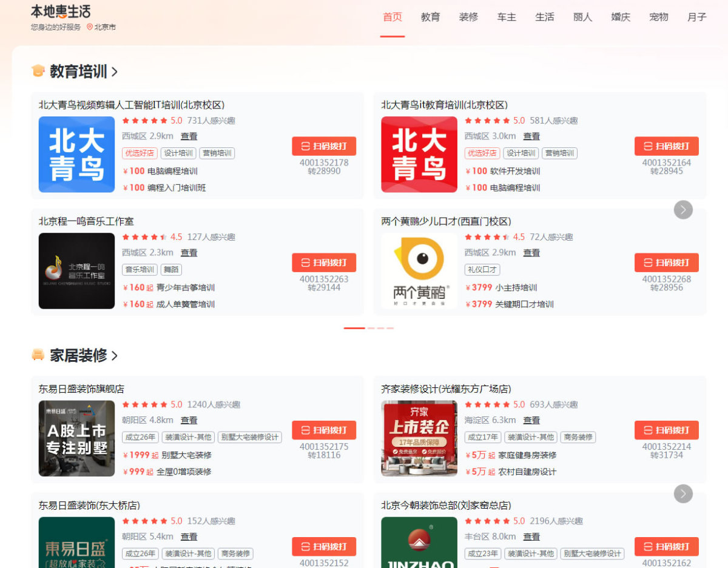Click 扫码拨打 for 东易日盛装饰旗舰店
Screen dimensions: 728x568
(324, 430)
